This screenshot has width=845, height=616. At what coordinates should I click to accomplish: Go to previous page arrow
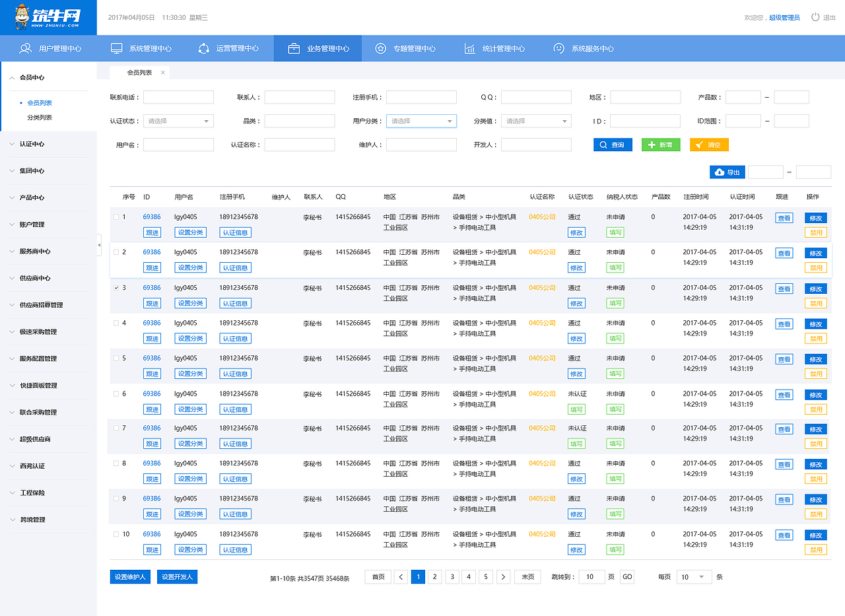401,577
